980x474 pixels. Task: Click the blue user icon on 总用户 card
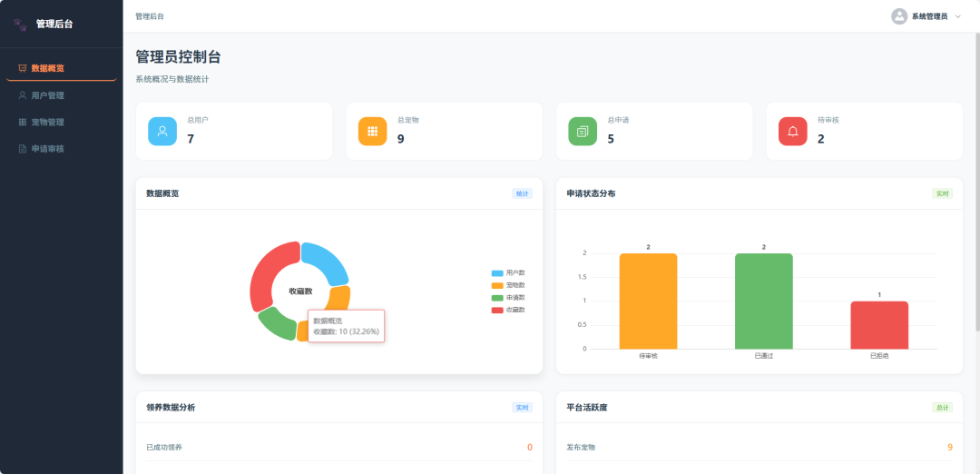coord(162,132)
